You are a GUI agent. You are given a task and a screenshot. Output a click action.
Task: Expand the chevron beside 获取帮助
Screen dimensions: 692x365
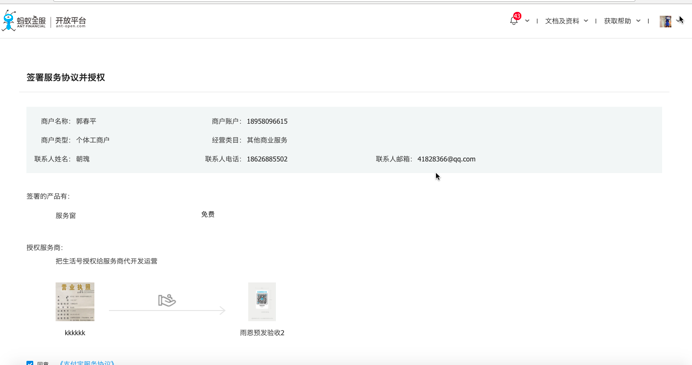[638, 21]
